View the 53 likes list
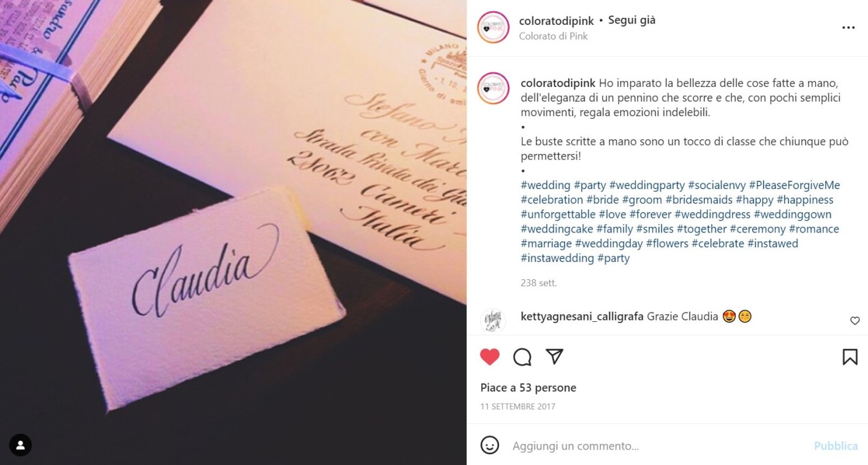Image resolution: width=868 pixels, height=465 pixels. coord(528,388)
